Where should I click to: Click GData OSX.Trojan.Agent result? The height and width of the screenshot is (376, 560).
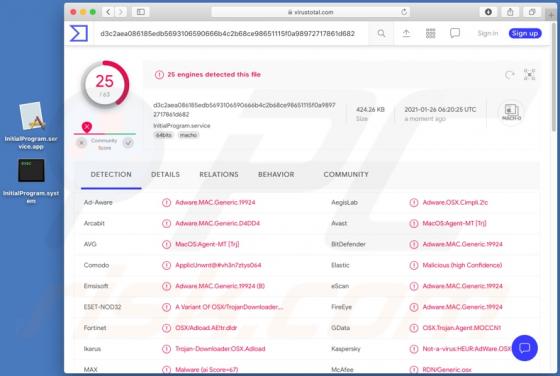coord(462,328)
